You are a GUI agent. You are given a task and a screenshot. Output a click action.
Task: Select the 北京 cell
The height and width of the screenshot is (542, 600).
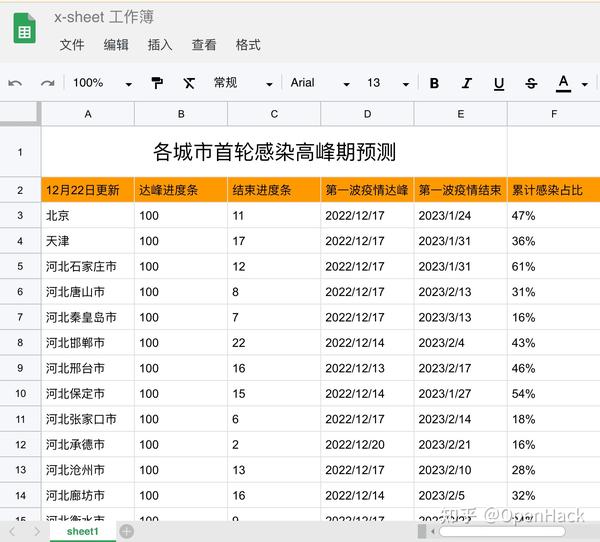pyautogui.click(x=88, y=215)
